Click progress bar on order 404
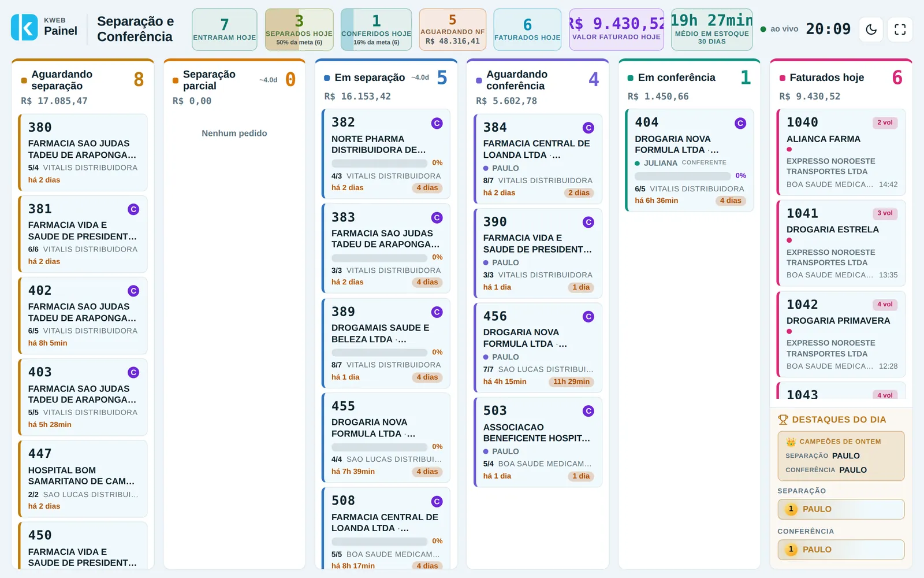Screen dimensions: 924x578 (682, 176)
